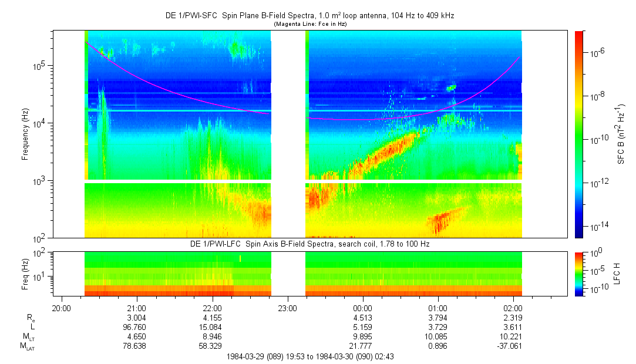Click the 02:00 time axis tick label
This screenshot has height=364, width=636.
pos(513,308)
